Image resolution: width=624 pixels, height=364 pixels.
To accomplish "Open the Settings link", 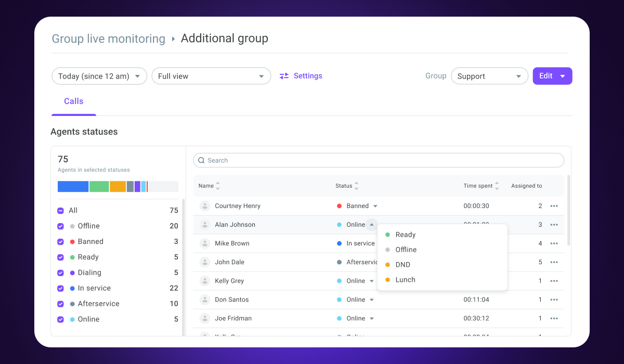I will point(308,76).
